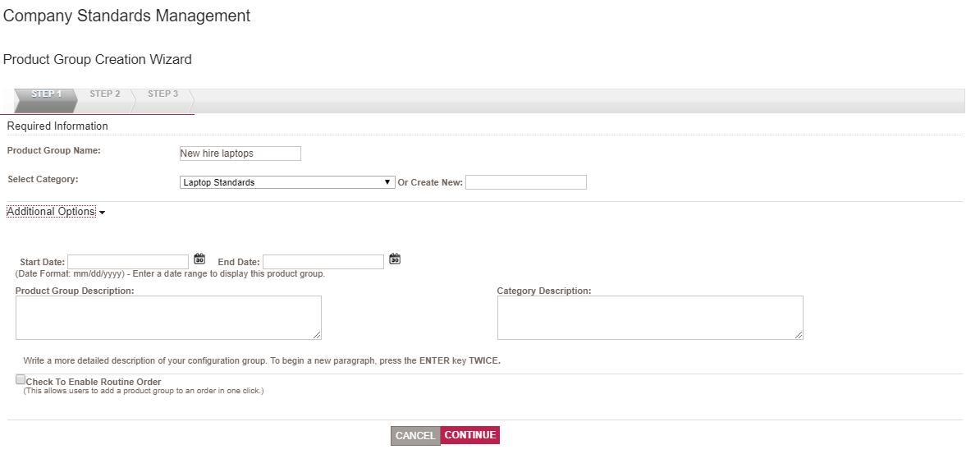Viewport: 980px width, 454px height.
Task: Focus the Product Group Name field
Action: (240, 154)
